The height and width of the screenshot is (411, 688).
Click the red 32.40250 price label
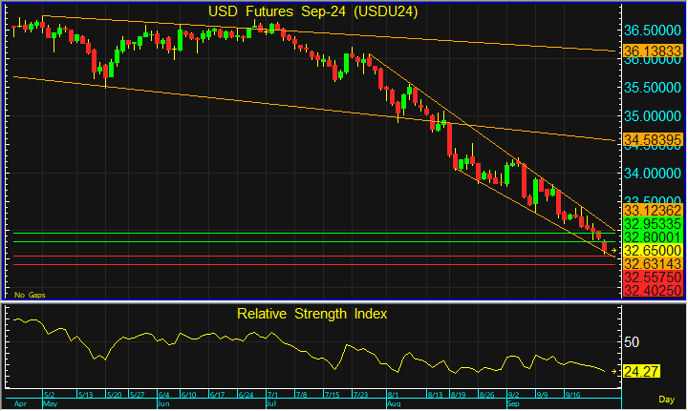652,290
